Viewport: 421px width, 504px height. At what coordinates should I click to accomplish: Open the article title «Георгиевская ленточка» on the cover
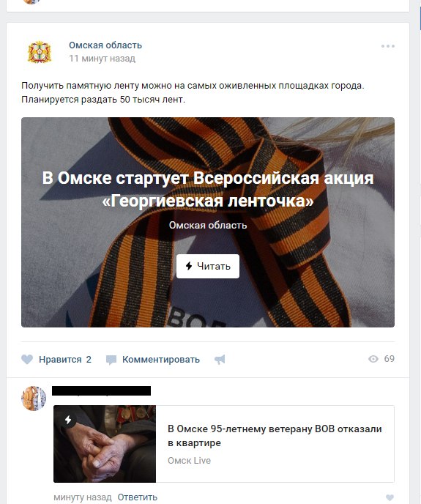[208, 189]
